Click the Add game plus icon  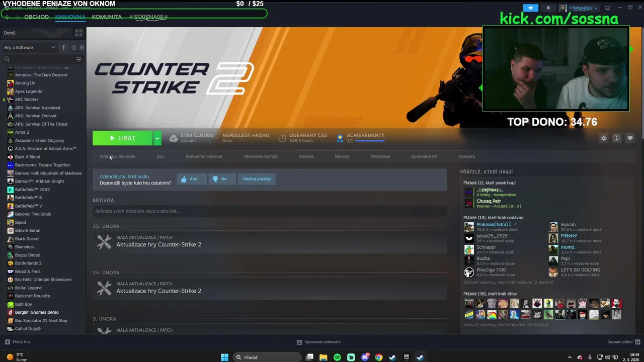coord(7,342)
